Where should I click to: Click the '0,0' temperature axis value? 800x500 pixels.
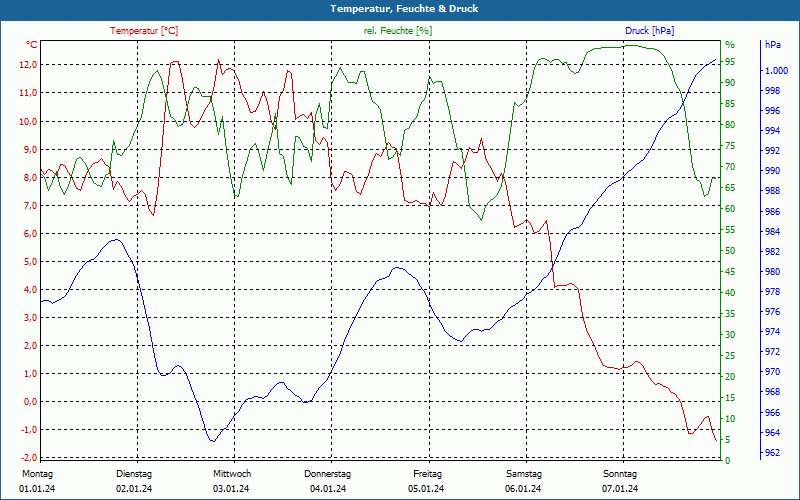point(30,402)
